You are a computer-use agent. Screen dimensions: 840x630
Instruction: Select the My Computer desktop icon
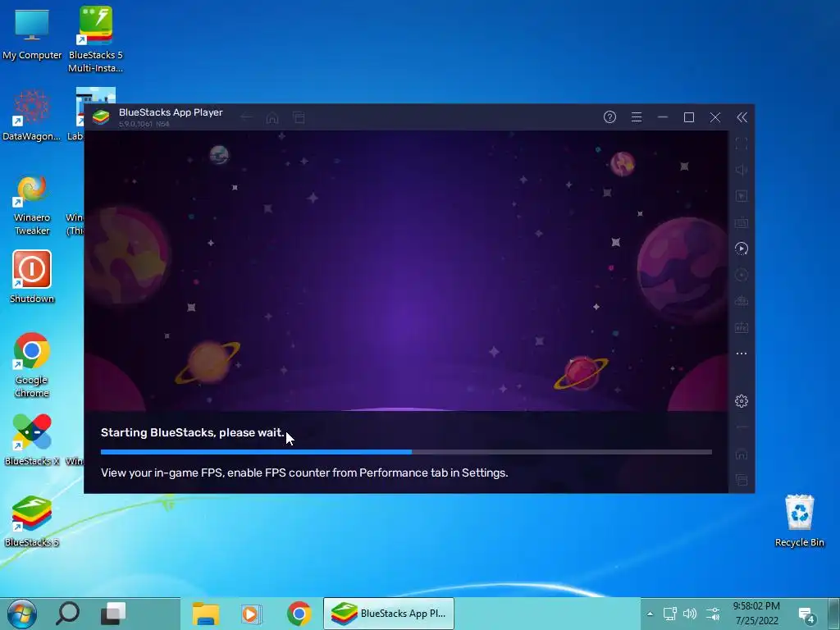tap(32, 34)
